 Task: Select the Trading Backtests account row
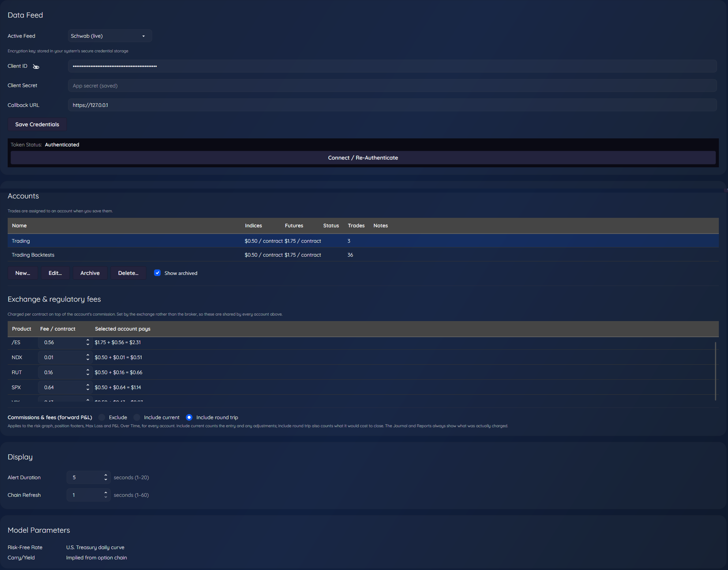click(363, 255)
